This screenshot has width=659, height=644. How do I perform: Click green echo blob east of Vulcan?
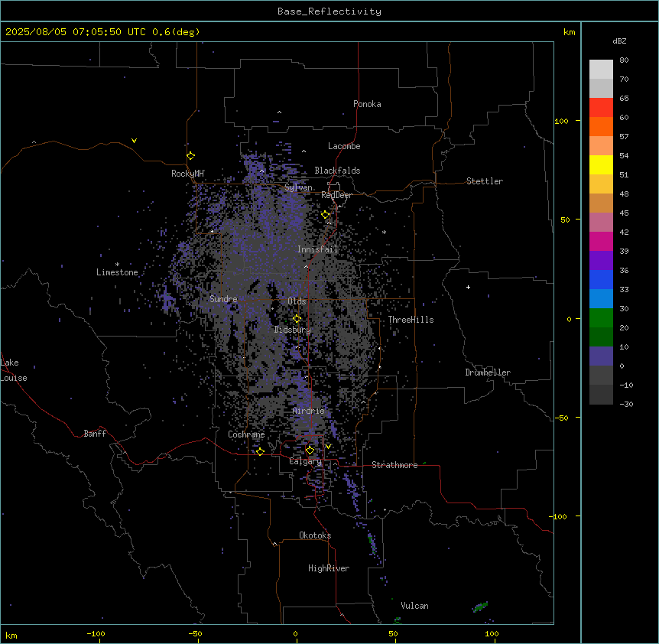(480, 607)
